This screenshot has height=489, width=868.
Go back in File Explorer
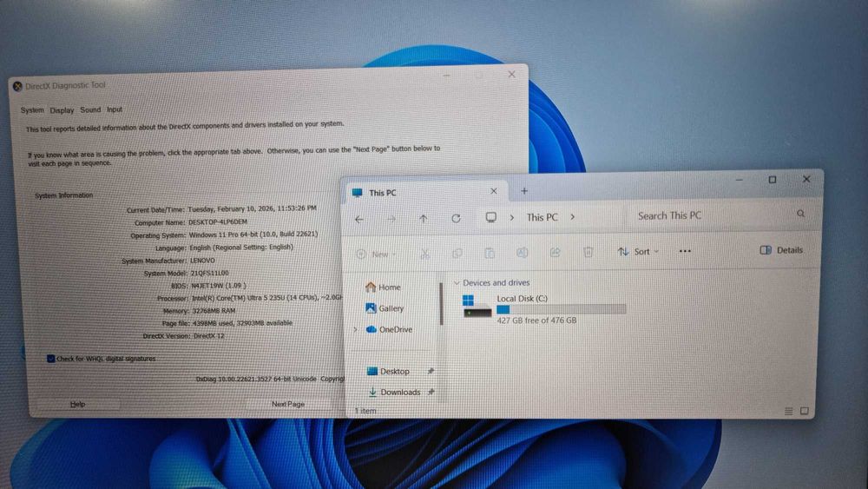pos(359,220)
